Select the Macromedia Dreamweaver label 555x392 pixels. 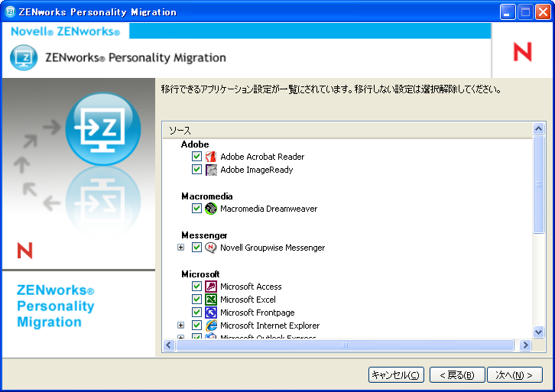(x=268, y=209)
